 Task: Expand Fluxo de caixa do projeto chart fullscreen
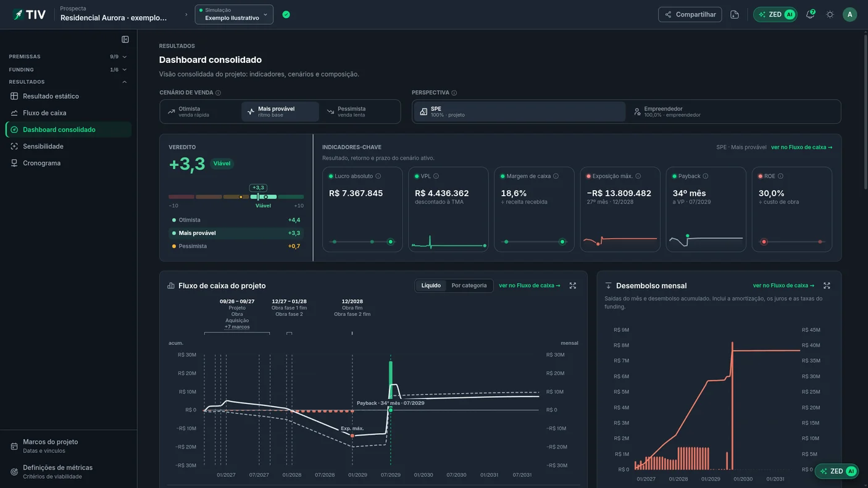coord(573,286)
